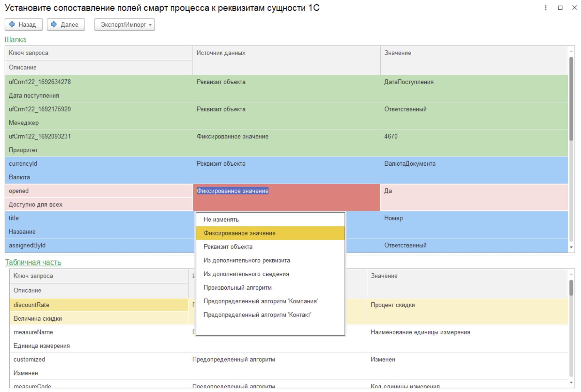Image resolution: width=581 pixels, height=392 pixels.
Task: Select the ufCrm122_1692175929 key cell
Action: (x=99, y=109)
